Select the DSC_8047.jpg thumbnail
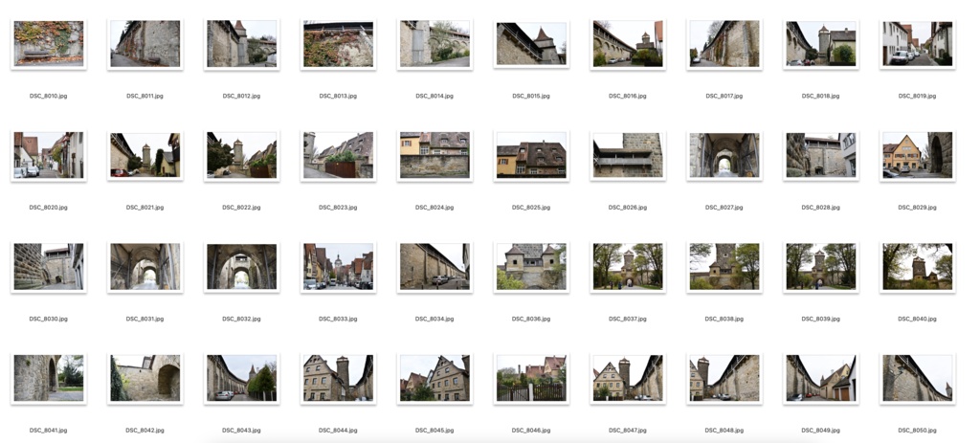The height and width of the screenshot is (443, 980). pyautogui.click(x=628, y=378)
